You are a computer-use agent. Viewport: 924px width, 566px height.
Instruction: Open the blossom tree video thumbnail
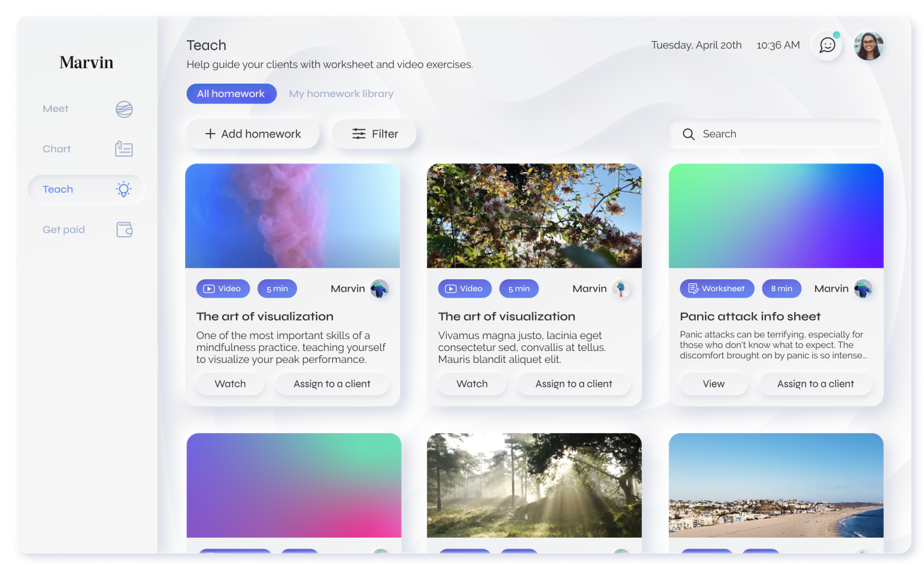point(534,216)
